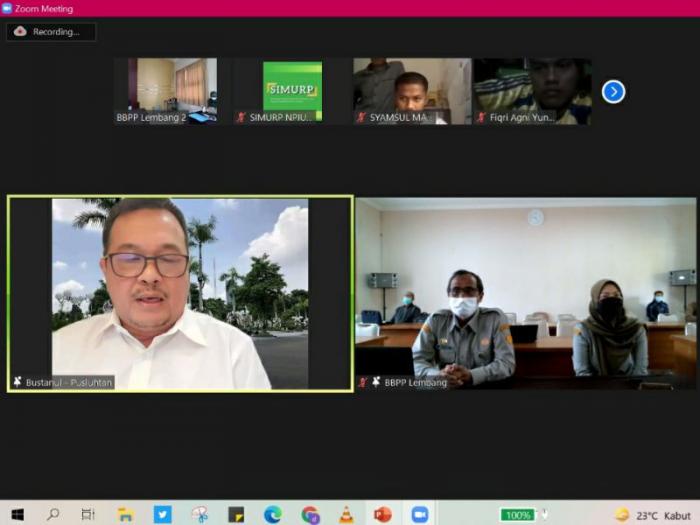Switch to PowerPoint in taskbar
The image size is (700, 525).
pyautogui.click(x=382, y=514)
